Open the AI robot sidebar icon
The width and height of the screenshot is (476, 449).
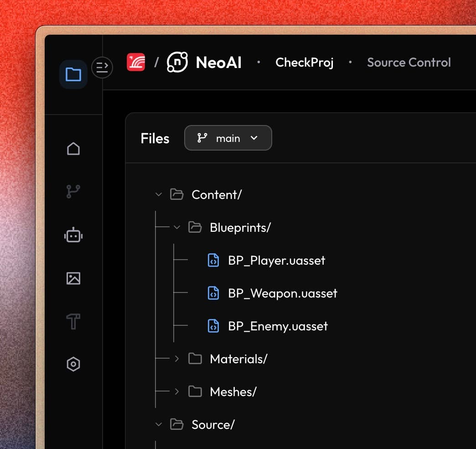point(73,235)
